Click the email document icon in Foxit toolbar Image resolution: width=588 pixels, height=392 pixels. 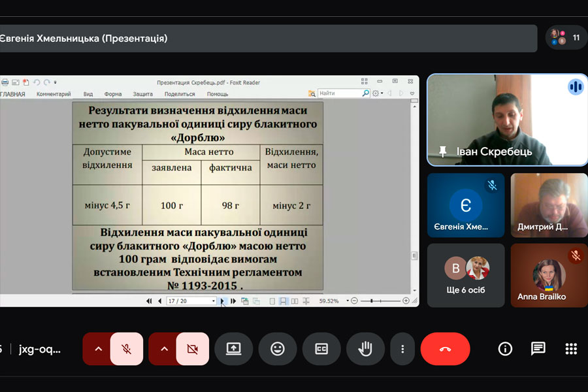16,82
